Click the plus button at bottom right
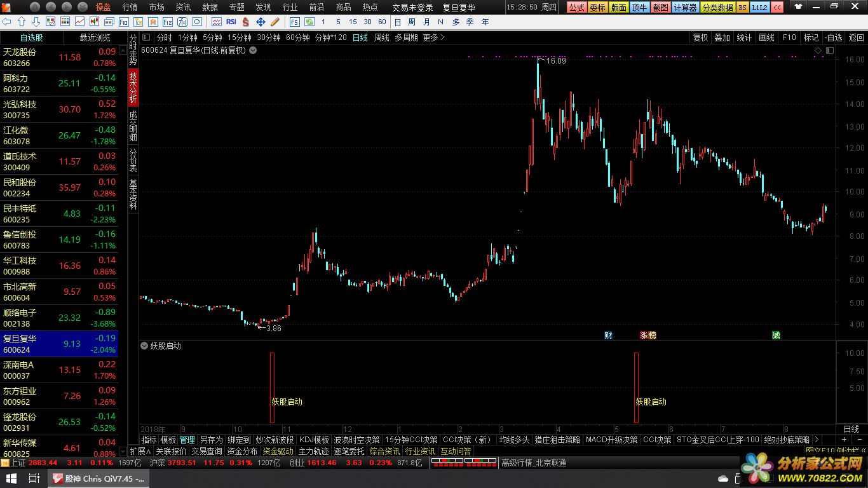This screenshot has height=488, width=868. [844, 439]
